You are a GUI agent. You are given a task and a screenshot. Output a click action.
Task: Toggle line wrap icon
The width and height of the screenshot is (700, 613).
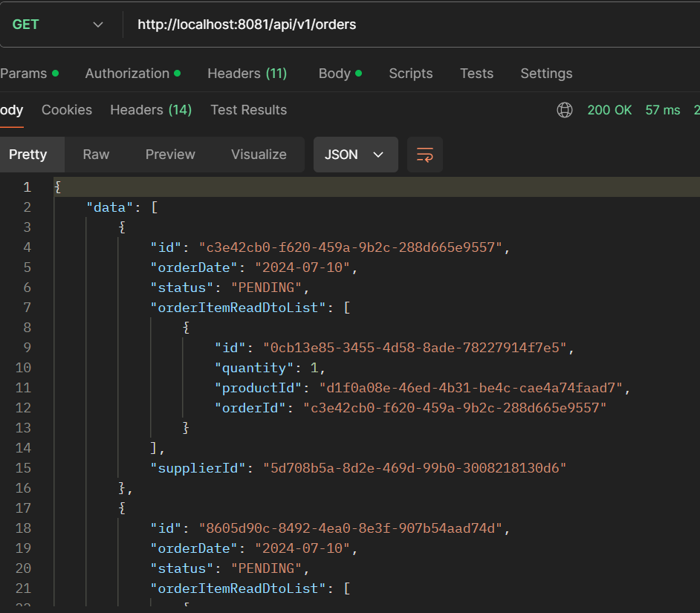[424, 155]
